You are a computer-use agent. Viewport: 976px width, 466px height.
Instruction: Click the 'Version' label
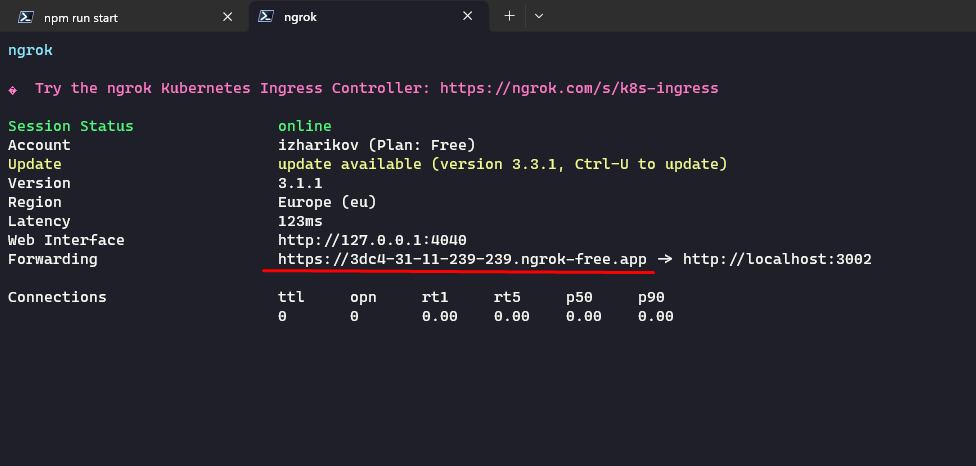(x=39, y=184)
